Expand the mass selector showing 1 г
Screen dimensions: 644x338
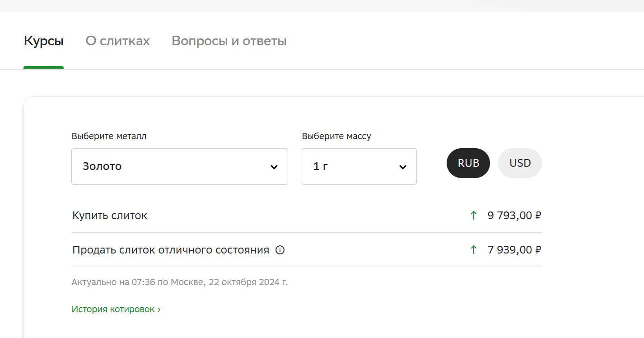(x=359, y=166)
